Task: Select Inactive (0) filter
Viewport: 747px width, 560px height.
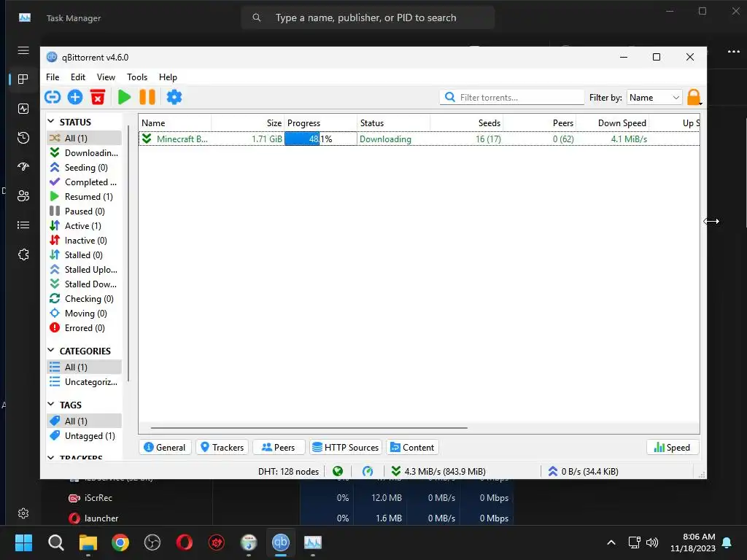Action: pos(85,241)
